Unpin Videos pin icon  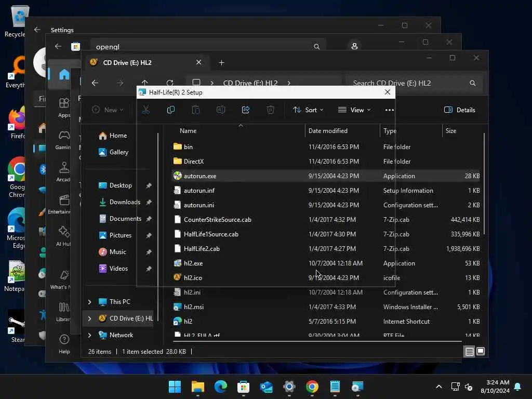click(x=149, y=269)
